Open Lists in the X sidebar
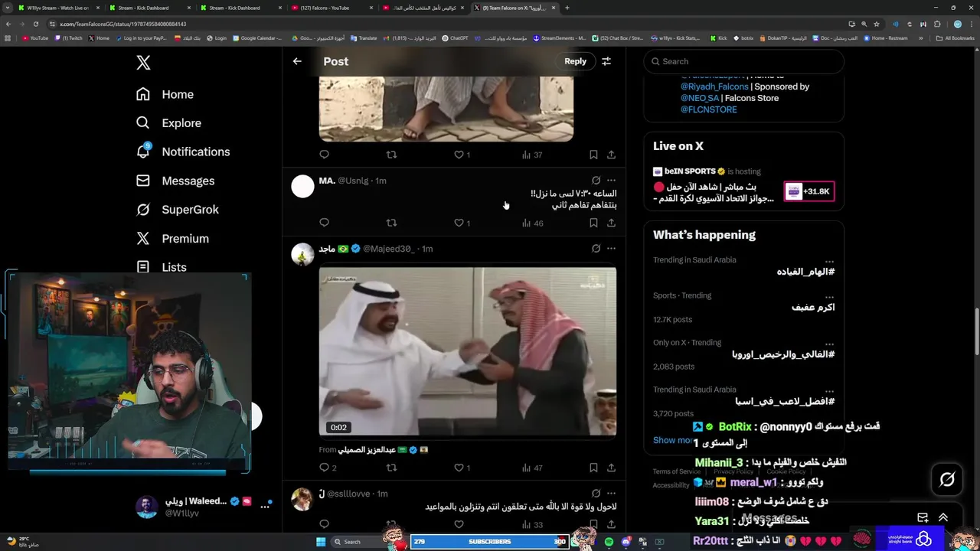980x551 pixels. (x=161, y=267)
